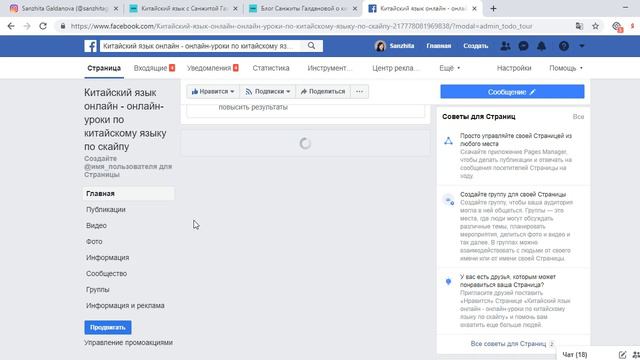Click the browser extension icon
640x360 pixels.
point(617,27)
